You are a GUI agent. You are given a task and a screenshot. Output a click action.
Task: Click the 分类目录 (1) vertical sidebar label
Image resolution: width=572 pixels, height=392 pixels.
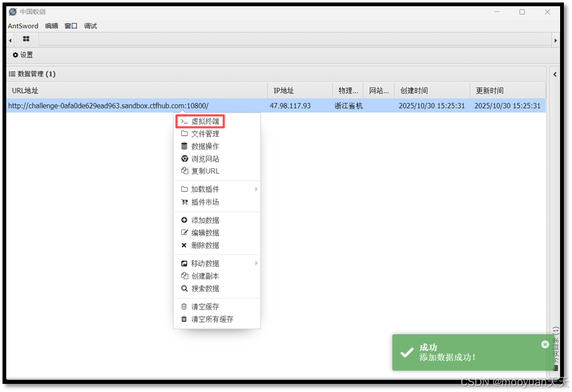tap(555, 346)
